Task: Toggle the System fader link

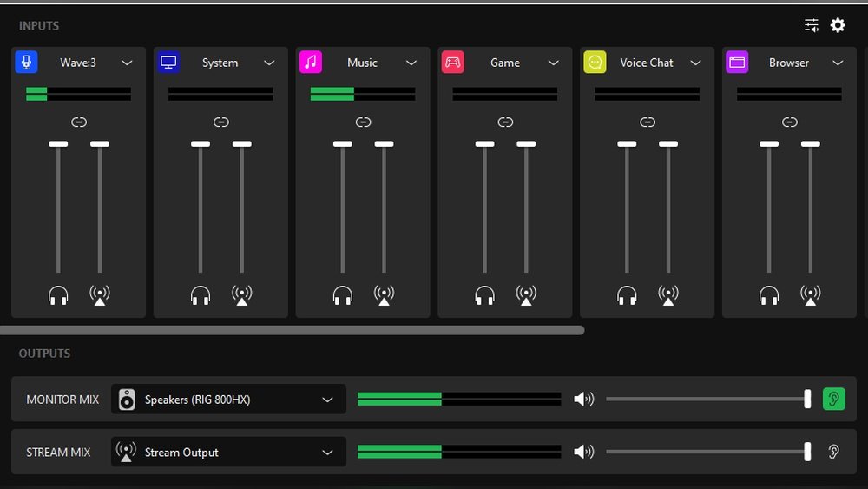Action: [x=220, y=122]
